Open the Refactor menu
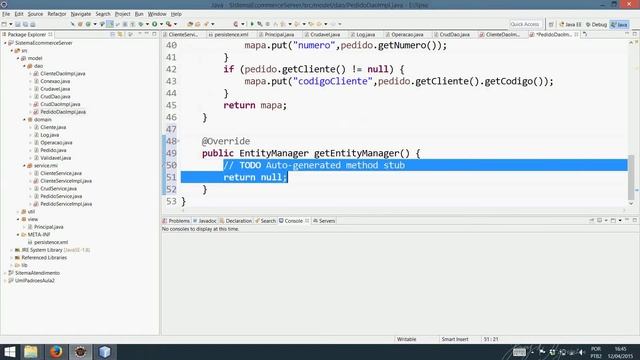640x360 pixels. coord(57,14)
